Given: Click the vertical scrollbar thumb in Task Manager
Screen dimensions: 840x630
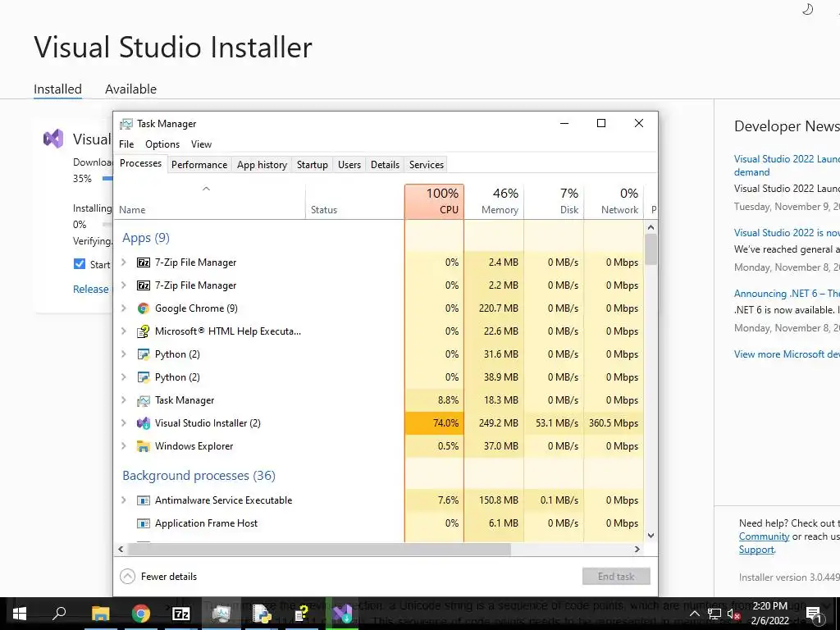Looking at the screenshot, I should tap(651, 249).
